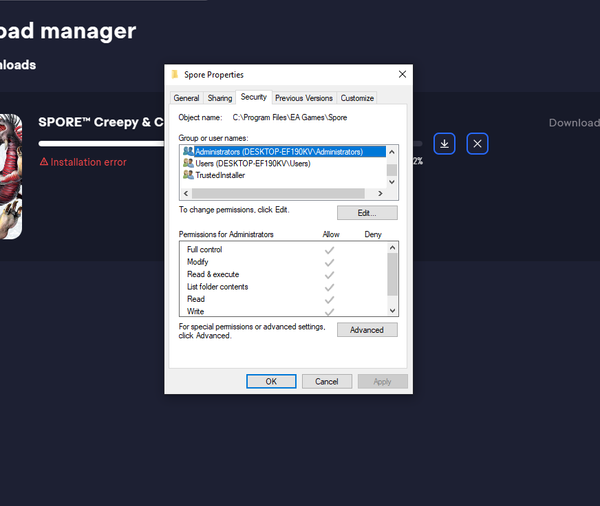The width and height of the screenshot is (600, 506).
Task: Click the user list's down scroll arrow
Action: point(392,182)
